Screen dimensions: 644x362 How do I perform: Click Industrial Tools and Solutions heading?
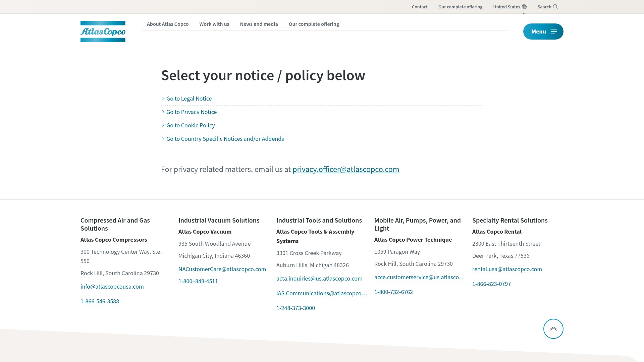(x=319, y=220)
